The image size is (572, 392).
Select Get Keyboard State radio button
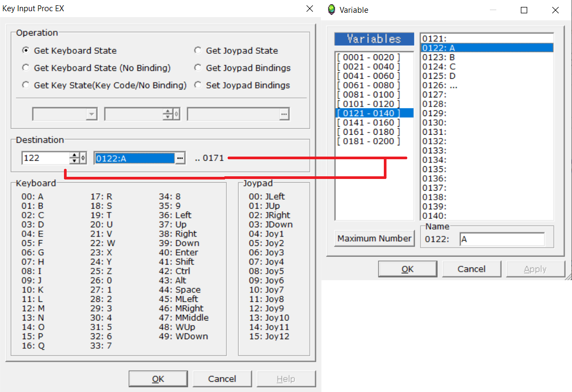point(69,51)
